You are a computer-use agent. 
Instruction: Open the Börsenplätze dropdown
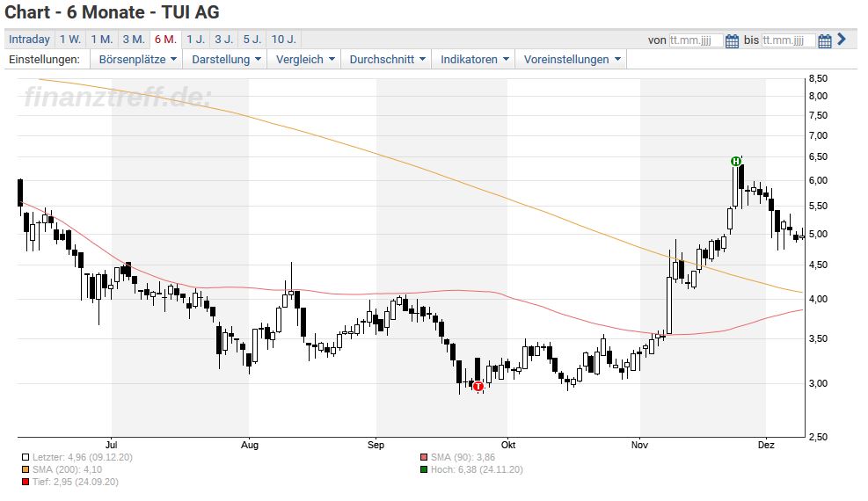137,59
